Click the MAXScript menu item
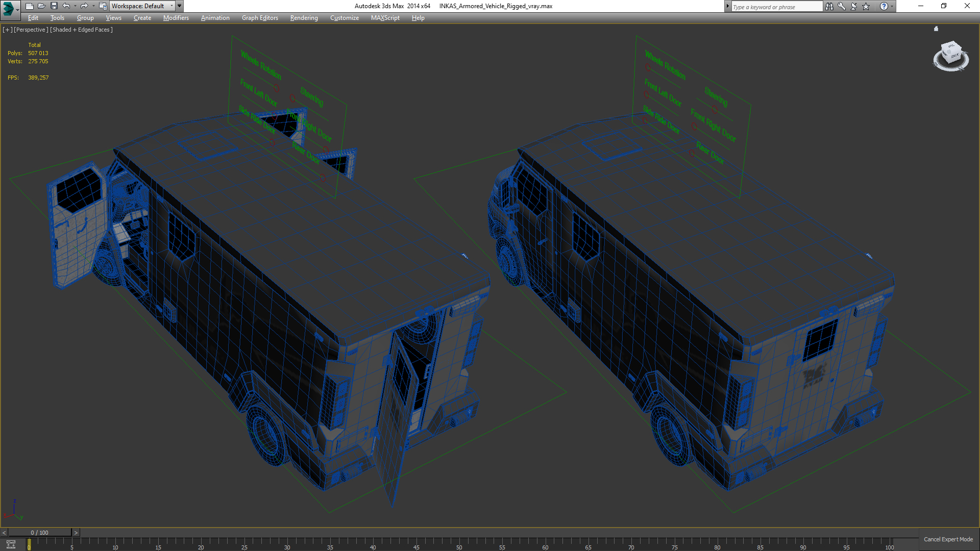This screenshot has height=551, width=980. point(385,17)
